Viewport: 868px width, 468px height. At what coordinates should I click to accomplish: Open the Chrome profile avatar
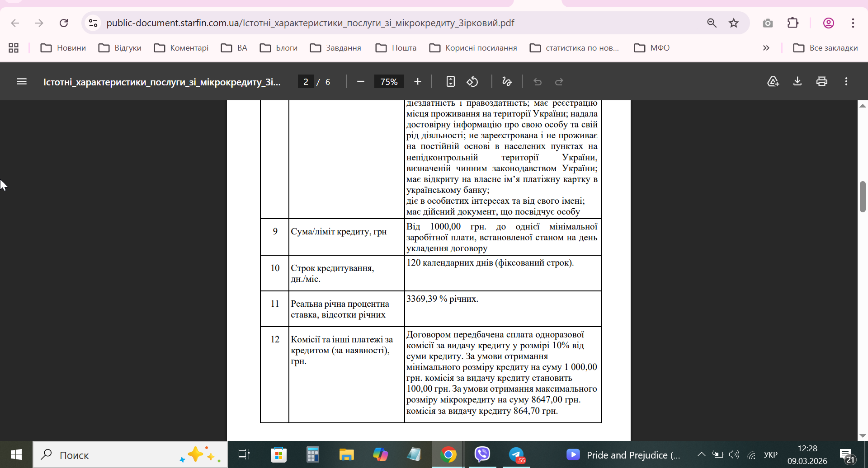pos(829,23)
